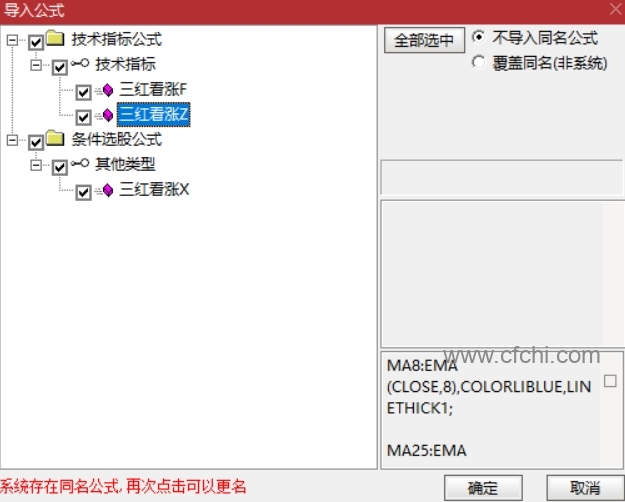Click the key icon next to 技术指标
Image resolution: width=625 pixels, height=502 pixels.
click(80, 63)
